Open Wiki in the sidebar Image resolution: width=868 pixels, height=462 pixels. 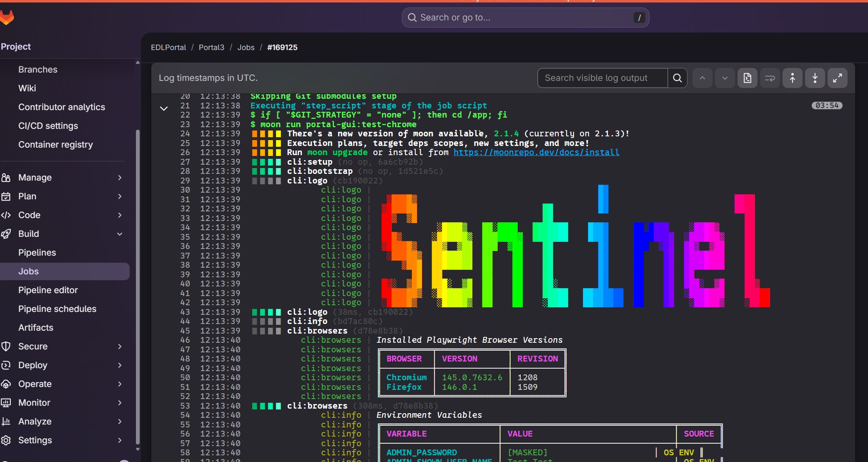[27, 88]
